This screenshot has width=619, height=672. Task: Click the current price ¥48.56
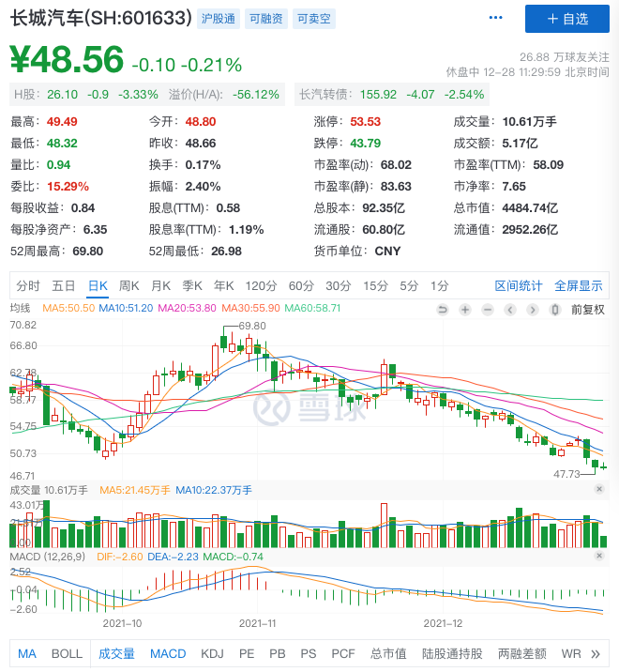coord(67,59)
